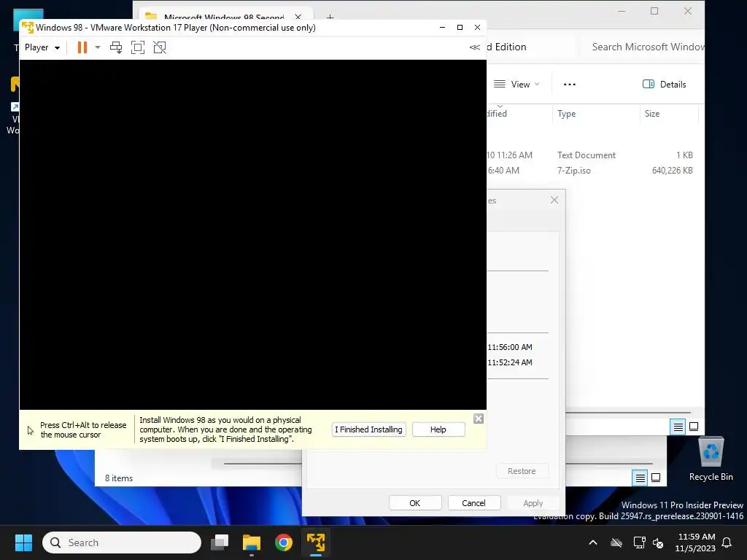Select the 7-Zip.iso file row
Screen dimensions: 747x560
(x=591, y=171)
